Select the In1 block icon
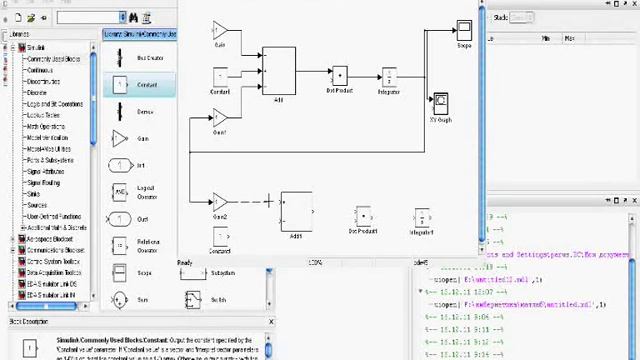This screenshot has width=640, height=360. click(120, 166)
